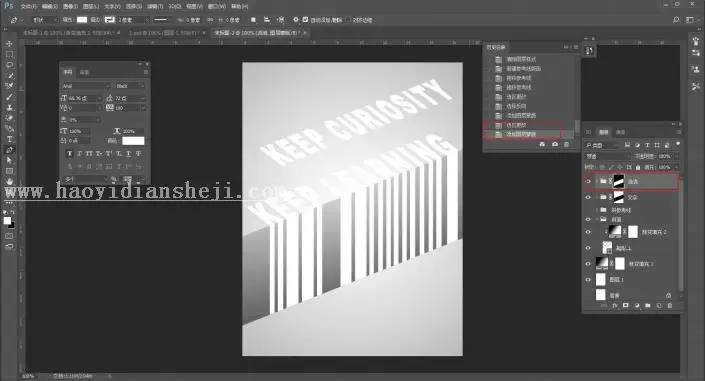The height and width of the screenshot is (381, 705).
Task: Select the Lasso tool
Action: point(9,65)
